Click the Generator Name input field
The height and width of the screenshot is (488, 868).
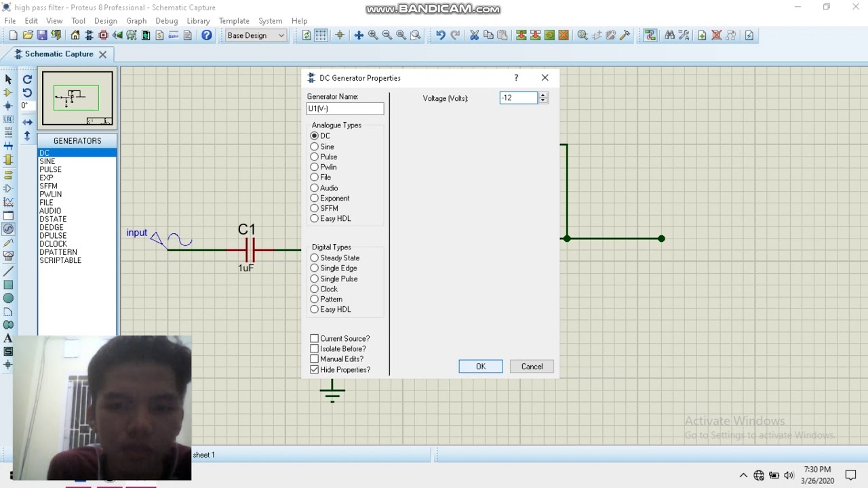click(345, 108)
